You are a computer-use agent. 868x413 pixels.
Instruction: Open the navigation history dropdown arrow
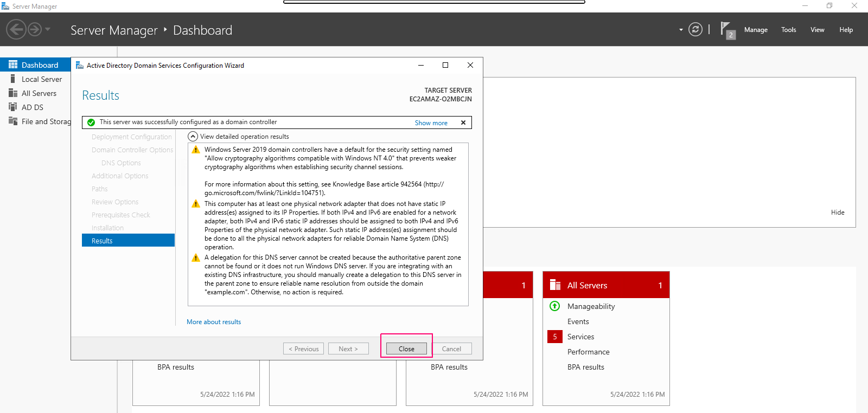(48, 29)
